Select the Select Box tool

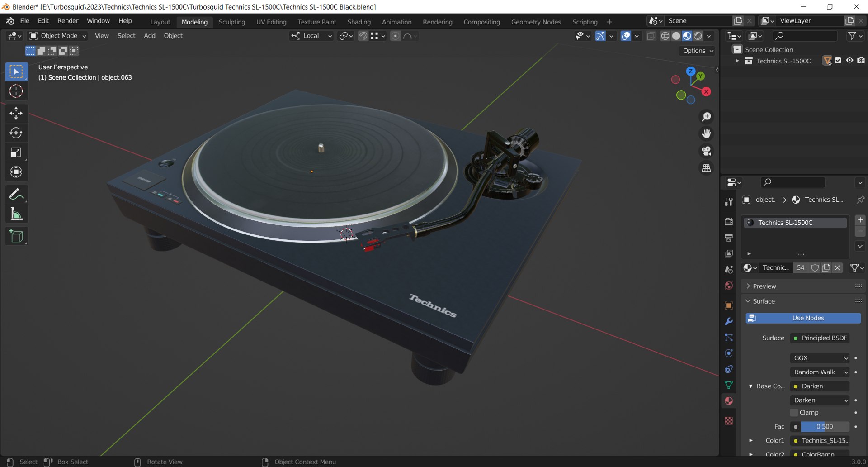pos(16,71)
